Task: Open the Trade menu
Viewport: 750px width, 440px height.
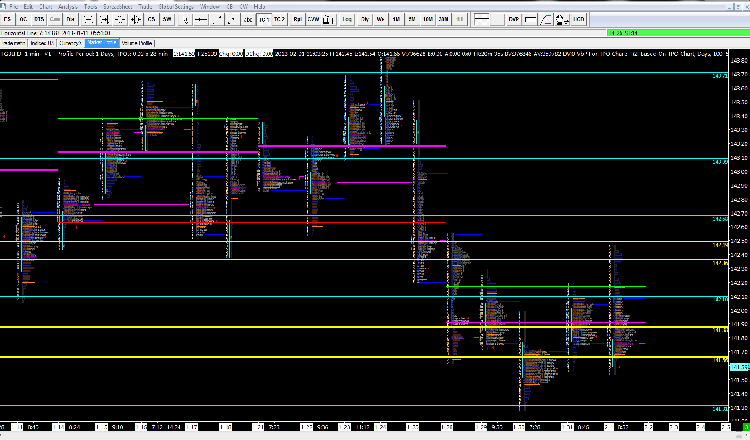Action: (x=145, y=5)
